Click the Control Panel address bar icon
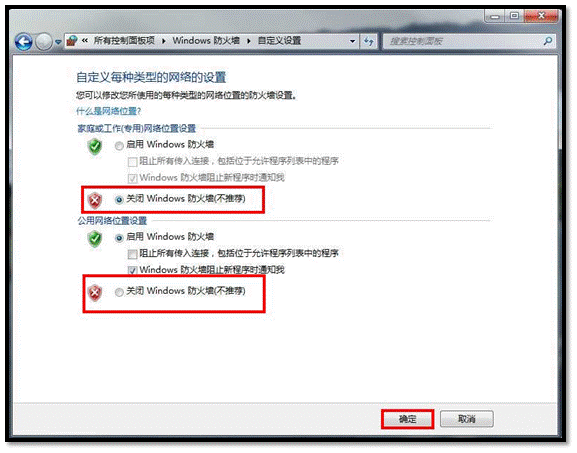Screen dimensions: 577x453 tap(72, 41)
